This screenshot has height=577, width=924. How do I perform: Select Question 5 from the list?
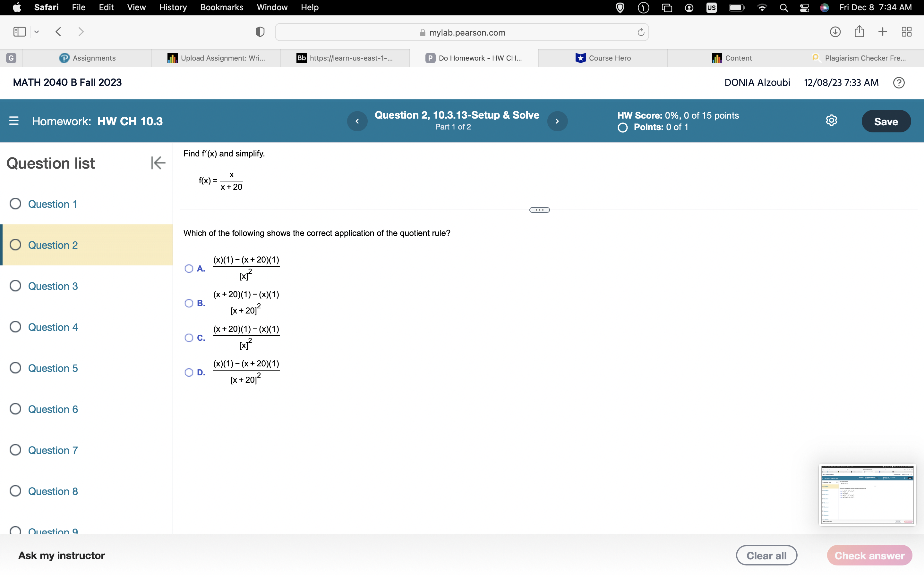[x=53, y=368]
